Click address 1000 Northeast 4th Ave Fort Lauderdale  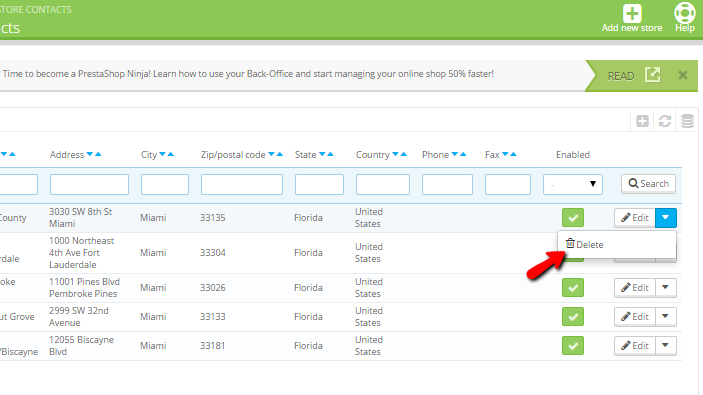pos(81,253)
